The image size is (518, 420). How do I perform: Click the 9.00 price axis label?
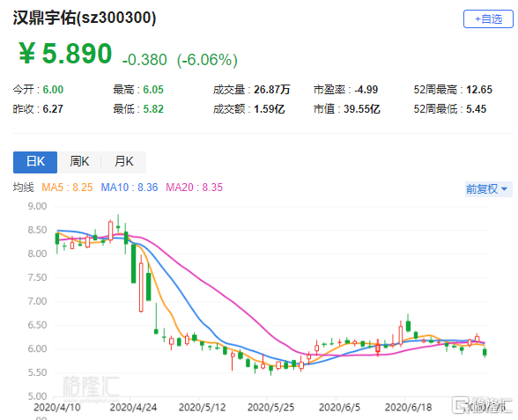[x=37, y=206]
